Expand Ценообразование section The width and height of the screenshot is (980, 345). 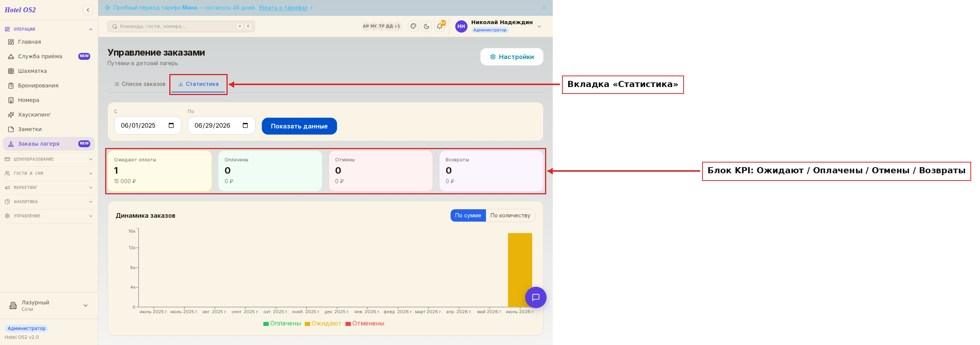49,159
